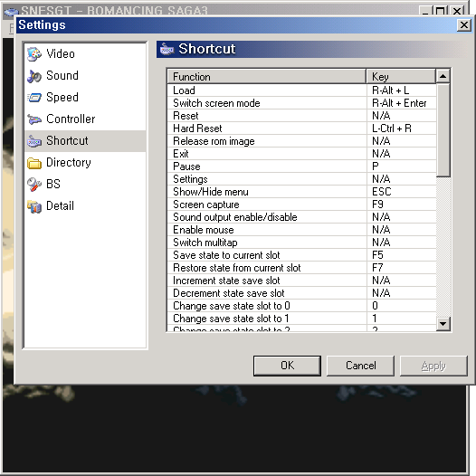The height and width of the screenshot is (476, 476).
Task: Click the keyboard icon in Shortcut header
Action: [167, 49]
